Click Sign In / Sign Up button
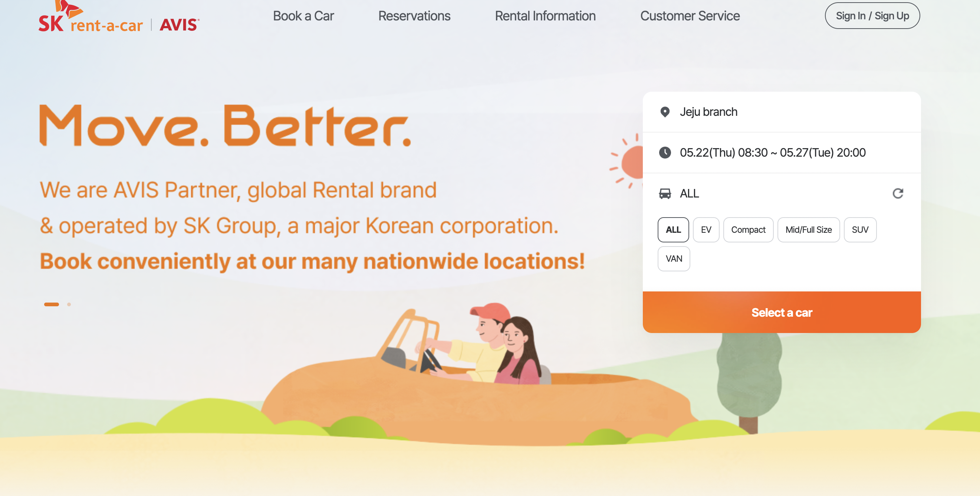Image resolution: width=980 pixels, height=496 pixels. point(872,16)
